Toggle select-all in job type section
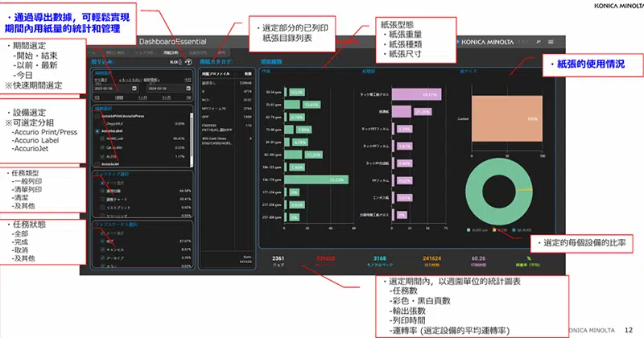This screenshot has height=338, width=644. 102,183
